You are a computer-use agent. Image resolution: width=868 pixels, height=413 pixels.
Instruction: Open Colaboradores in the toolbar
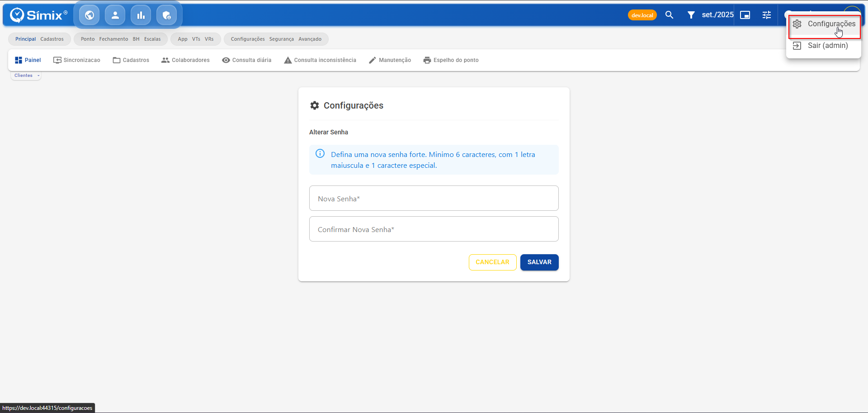pos(186,60)
